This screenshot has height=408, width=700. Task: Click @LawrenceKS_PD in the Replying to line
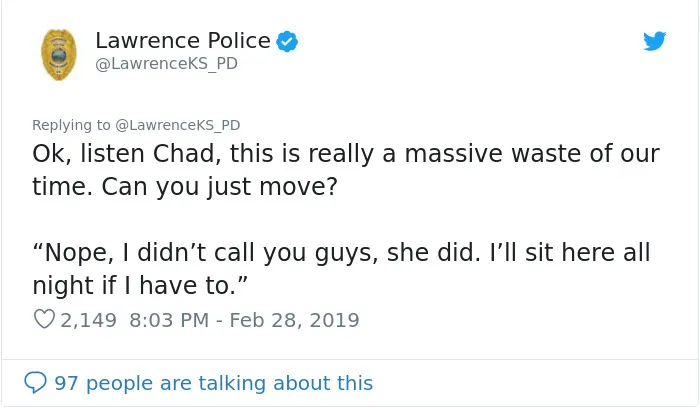(178, 125)
